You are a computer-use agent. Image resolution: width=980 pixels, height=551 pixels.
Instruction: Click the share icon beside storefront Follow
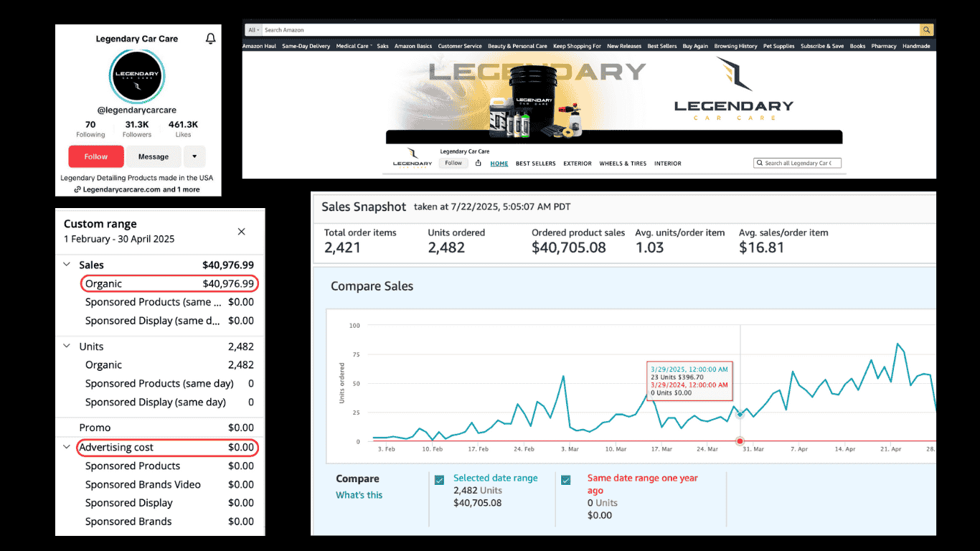(479, 163)
